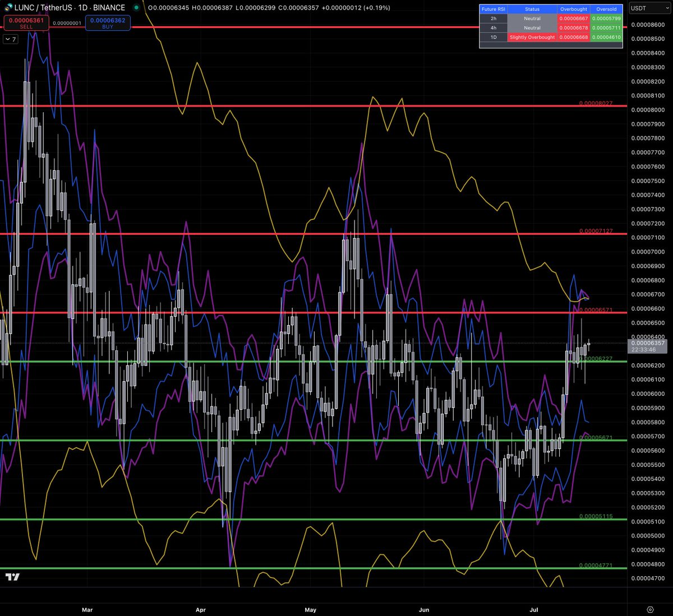
Task: Click the blue BUY 0.00006362 button
Action: (x=108, y=23)
